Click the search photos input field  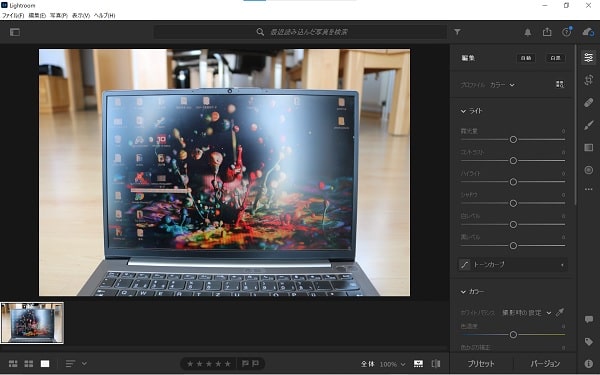pos(300,32)
